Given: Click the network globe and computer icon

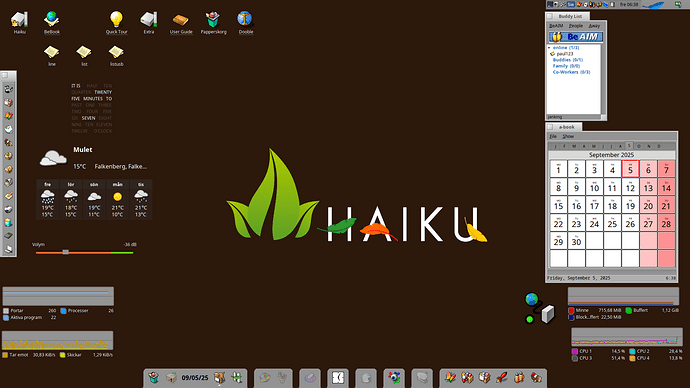Looking at the screenshot, I should 540,308.
